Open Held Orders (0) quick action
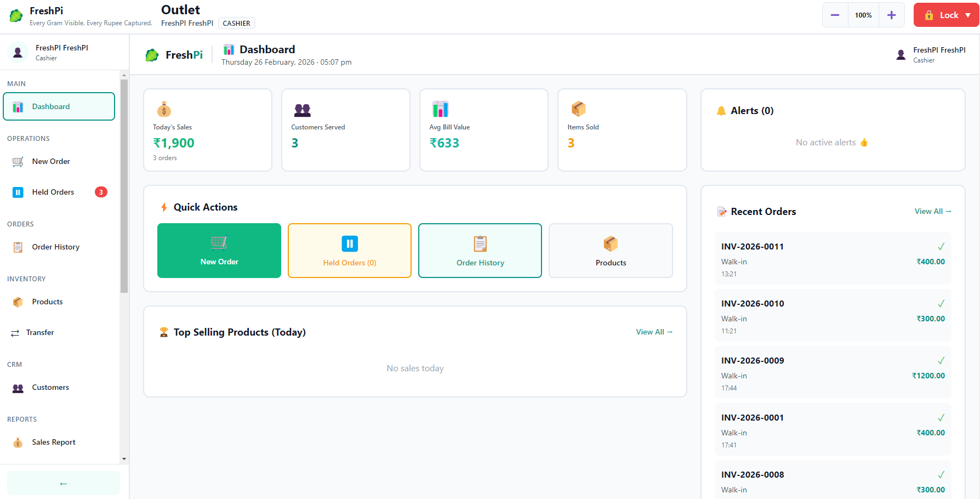 349,251
